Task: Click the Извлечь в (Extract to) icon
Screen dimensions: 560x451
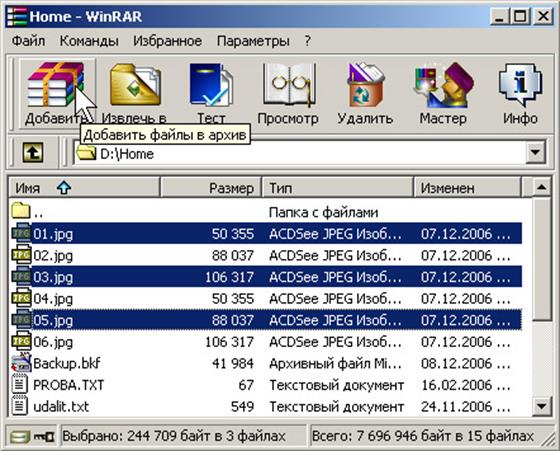Action: tap(135, 84)
